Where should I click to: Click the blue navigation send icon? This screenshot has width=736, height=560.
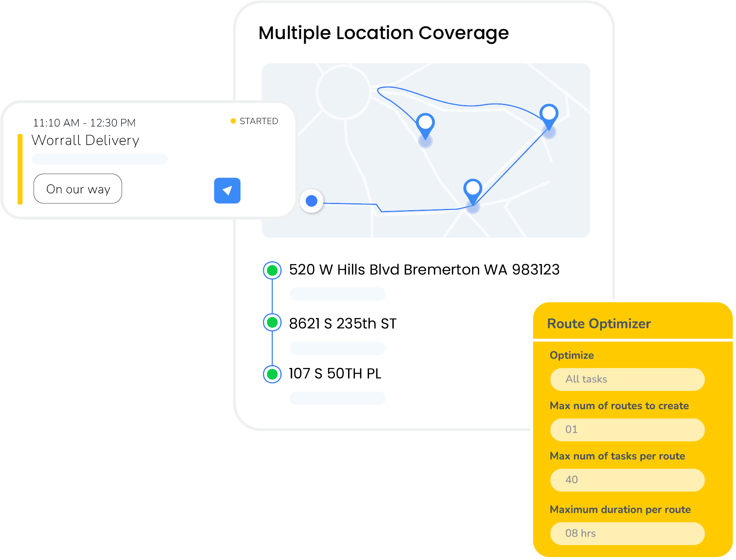227,191
